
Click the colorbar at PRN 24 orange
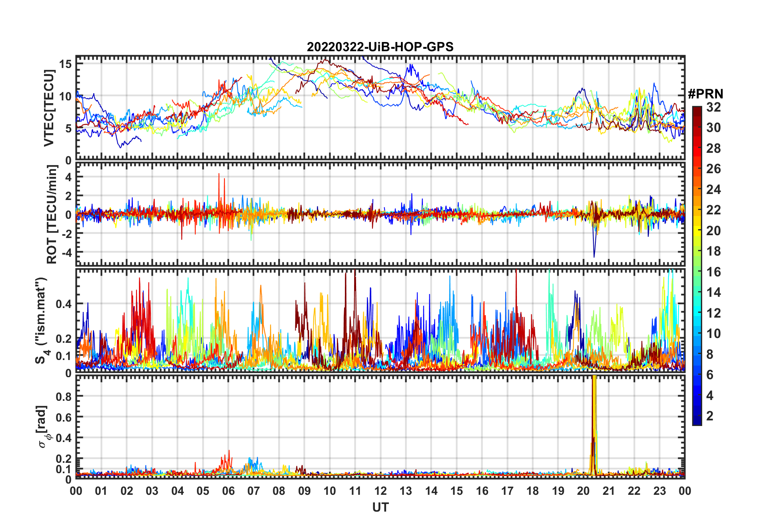coord(697,189)
